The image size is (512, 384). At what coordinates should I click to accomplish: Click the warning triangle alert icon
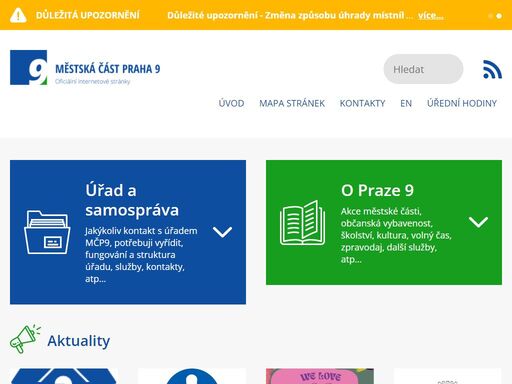(18, 15)
